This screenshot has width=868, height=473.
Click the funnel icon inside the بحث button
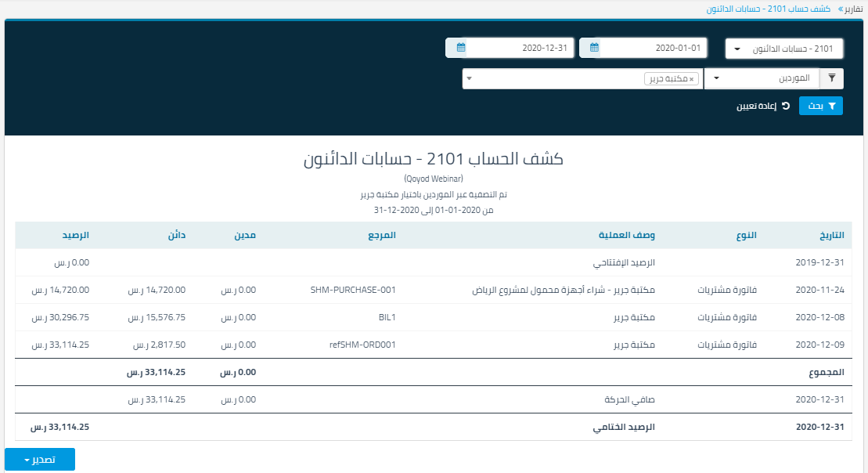832,106
